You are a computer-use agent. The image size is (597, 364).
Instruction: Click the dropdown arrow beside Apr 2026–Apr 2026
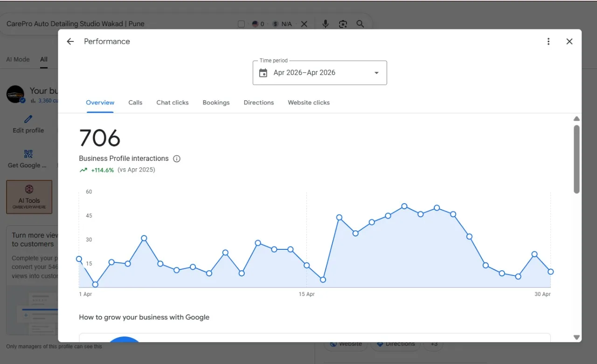tap(376, 73)
